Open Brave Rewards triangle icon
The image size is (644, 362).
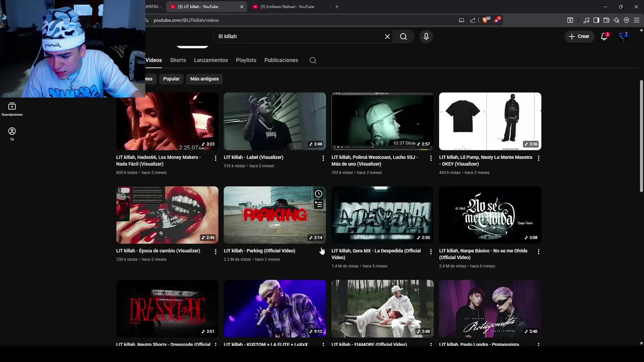click(x=497, y=20)
